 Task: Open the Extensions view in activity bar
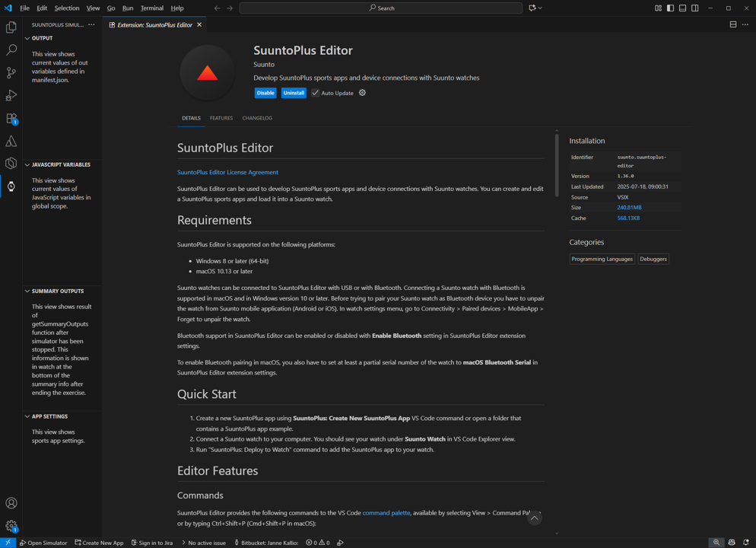[11, 119]
